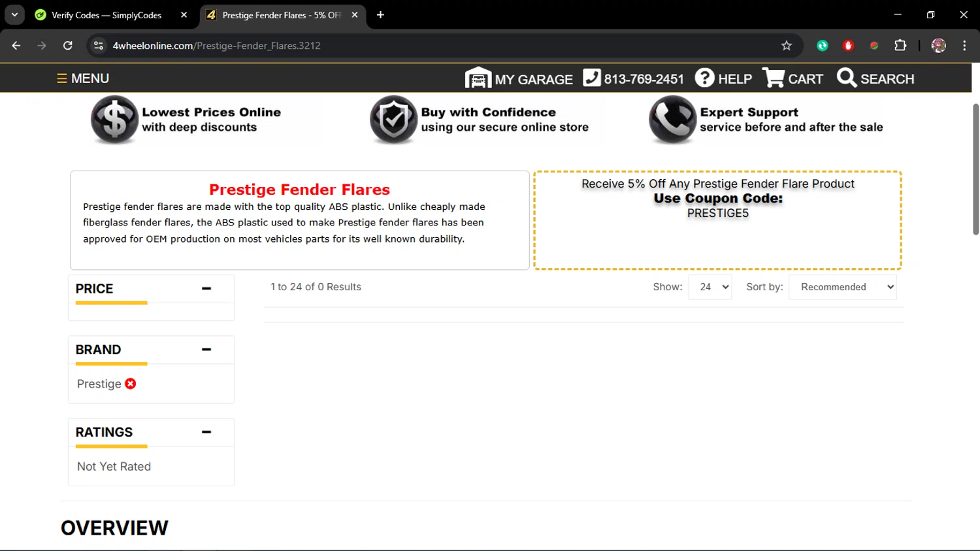Screen dimensions: 980x551
Task: Click the Buy with Confidence shield icon
Action: point(393,120)
